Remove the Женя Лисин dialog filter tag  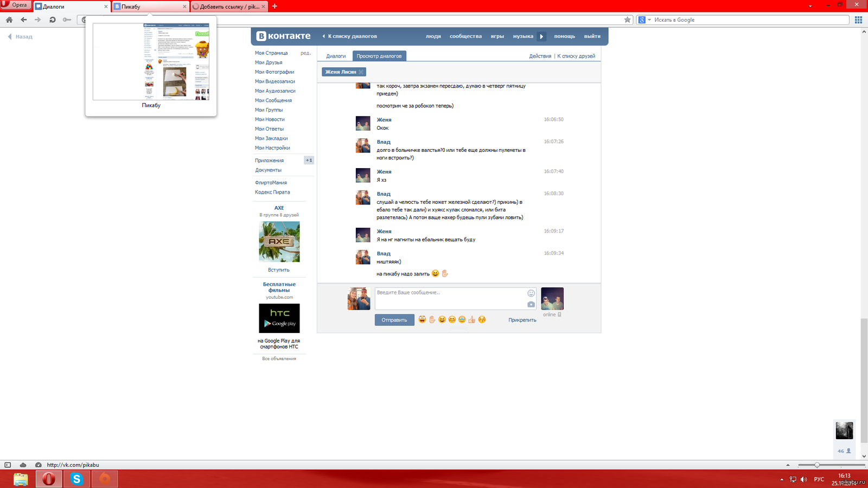361,72
